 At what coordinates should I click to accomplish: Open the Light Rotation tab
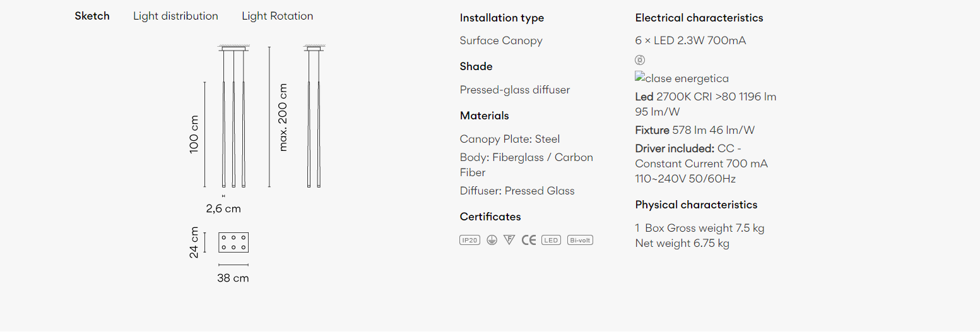277,16
